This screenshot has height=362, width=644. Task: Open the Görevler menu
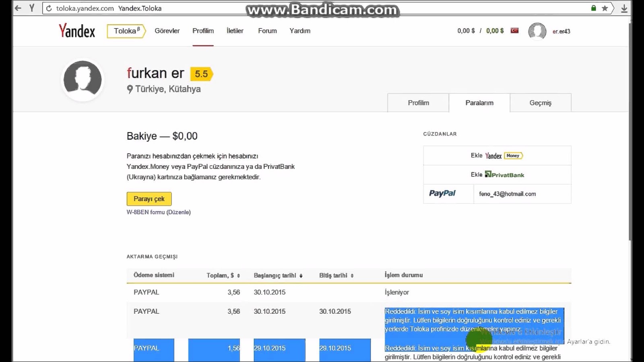pos(167,31)
